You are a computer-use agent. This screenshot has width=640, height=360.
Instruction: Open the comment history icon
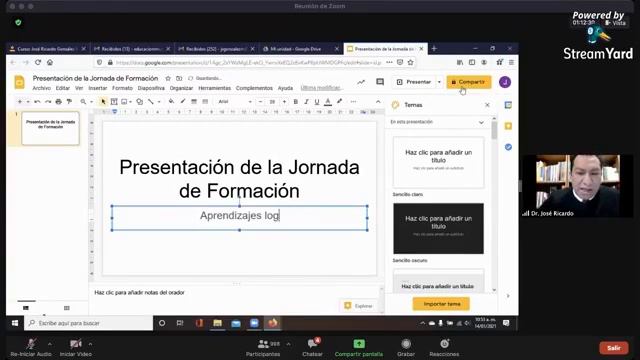click(x=380, y=82)
